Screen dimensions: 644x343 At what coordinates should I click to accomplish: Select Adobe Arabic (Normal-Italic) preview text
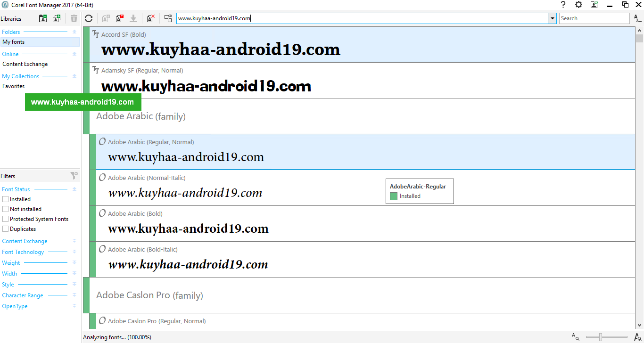coord(185,193)
